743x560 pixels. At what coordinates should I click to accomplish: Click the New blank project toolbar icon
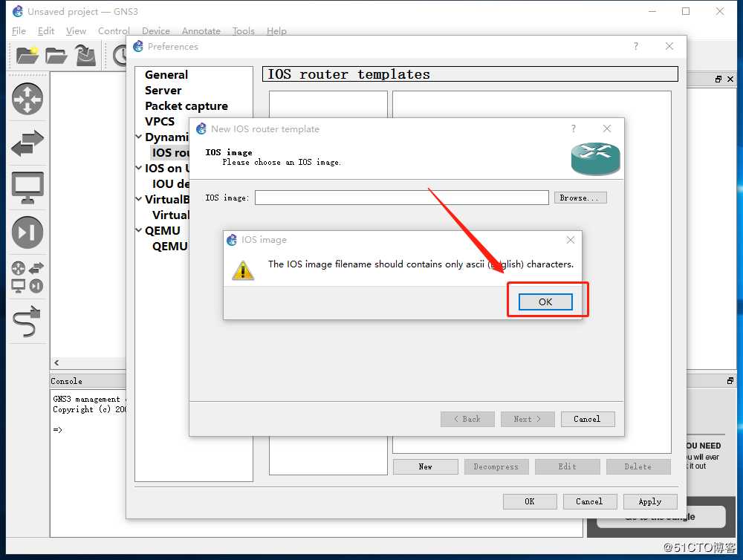pyautogui.click(x=27, y=55)
